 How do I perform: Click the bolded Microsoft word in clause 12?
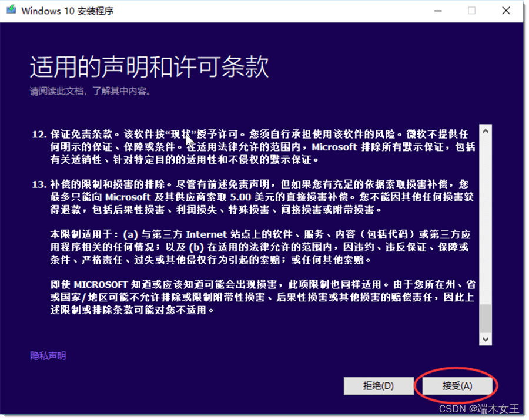click(x=334, y=148)
